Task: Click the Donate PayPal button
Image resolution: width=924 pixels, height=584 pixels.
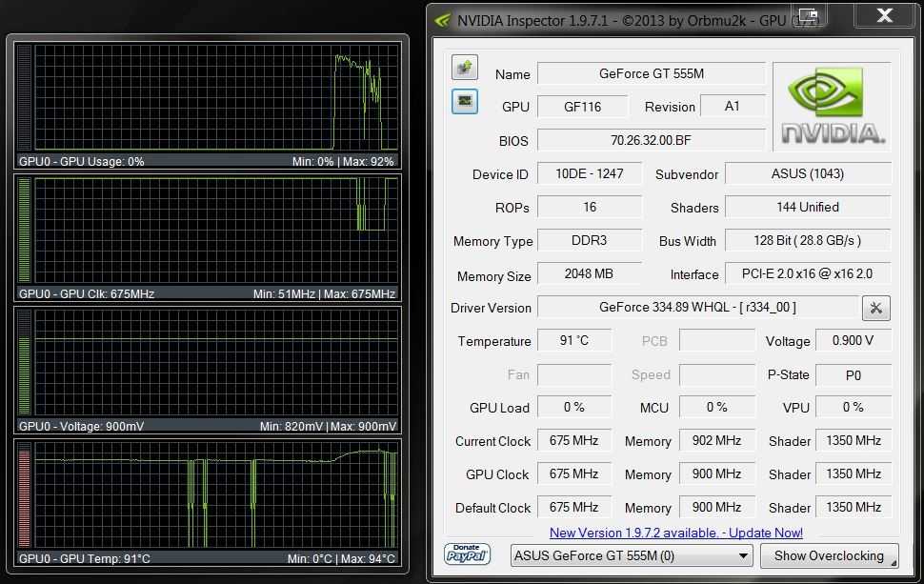Action: [467, 554]
